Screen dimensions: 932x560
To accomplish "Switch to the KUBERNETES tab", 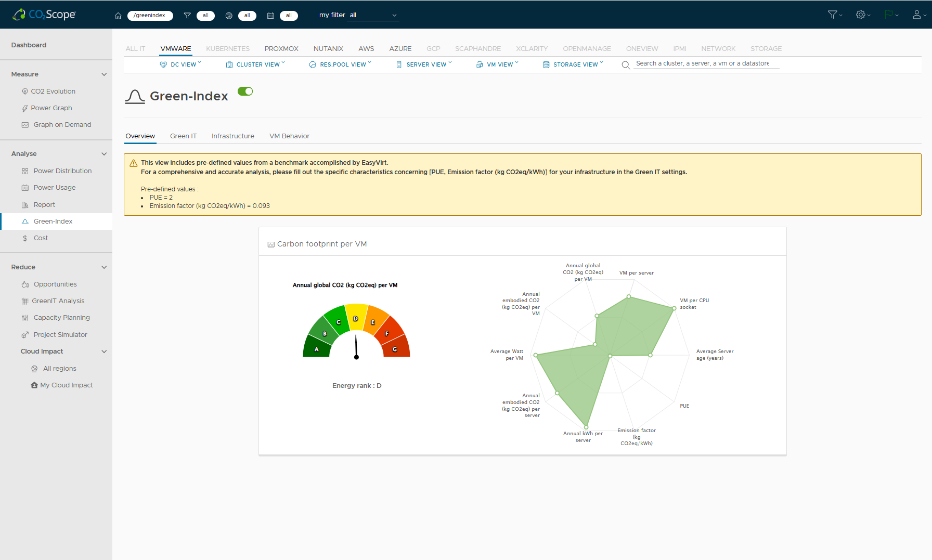I will [x=228, y=49].
